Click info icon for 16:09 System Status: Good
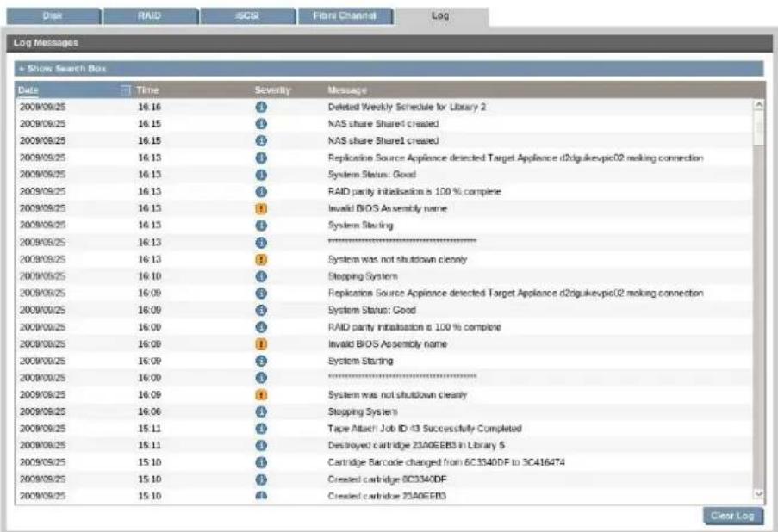The height and width of the screenshot is (532, 778). (261, 311)
